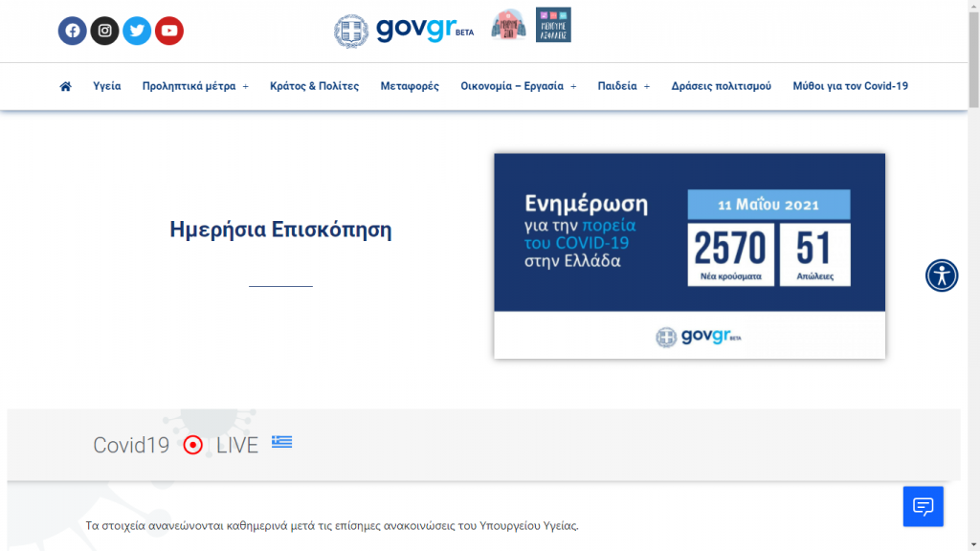Click the COVID-19 daily update banner image
980x551 pixels.
click(689, 256)
